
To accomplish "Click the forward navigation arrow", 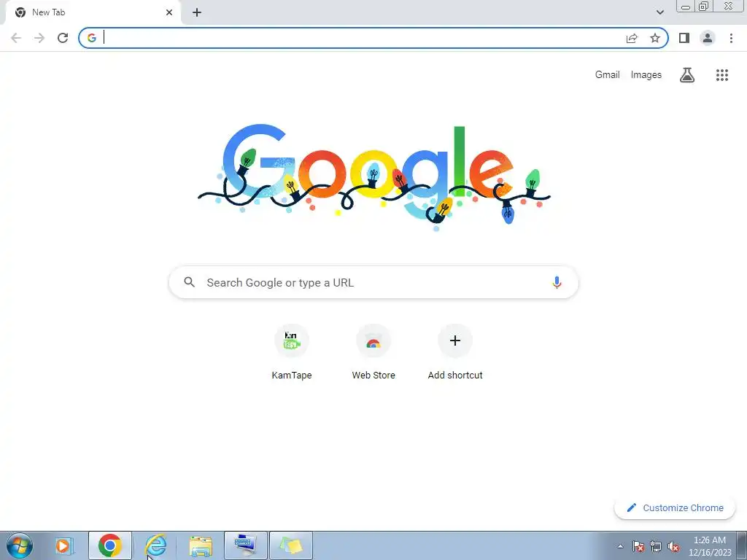I will (x=39, y=38).
